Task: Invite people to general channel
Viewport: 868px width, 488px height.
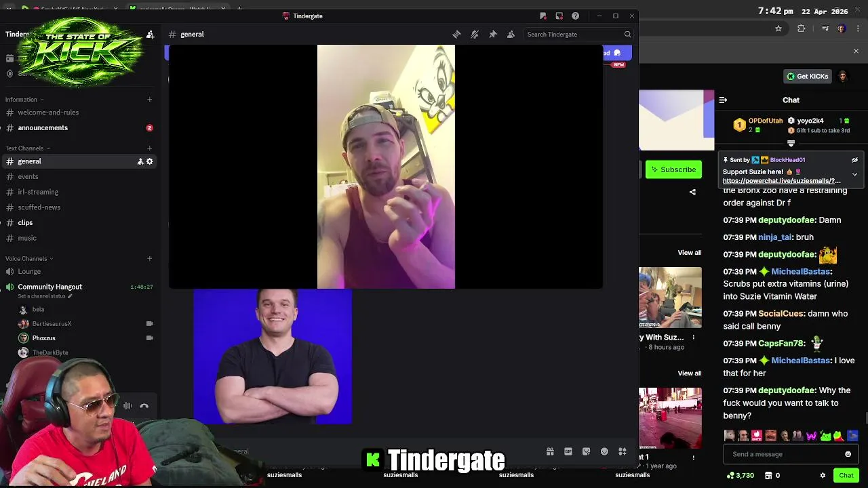Action: [140, 161]
